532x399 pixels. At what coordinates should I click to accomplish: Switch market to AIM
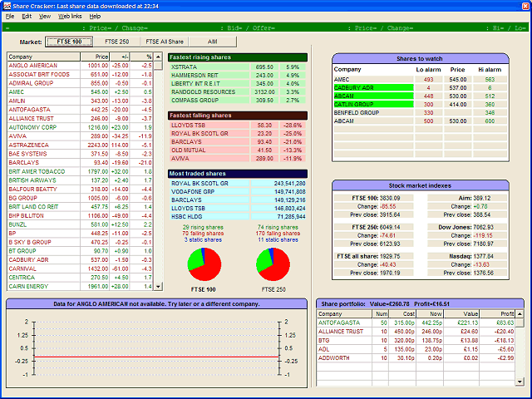pyautogui.click(x=213, y=42)
